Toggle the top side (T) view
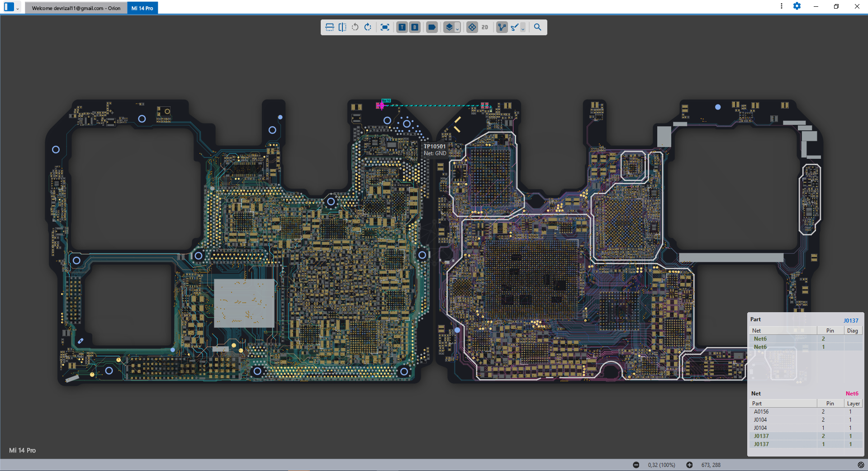The image size is (868, 471). click(402, 27)
